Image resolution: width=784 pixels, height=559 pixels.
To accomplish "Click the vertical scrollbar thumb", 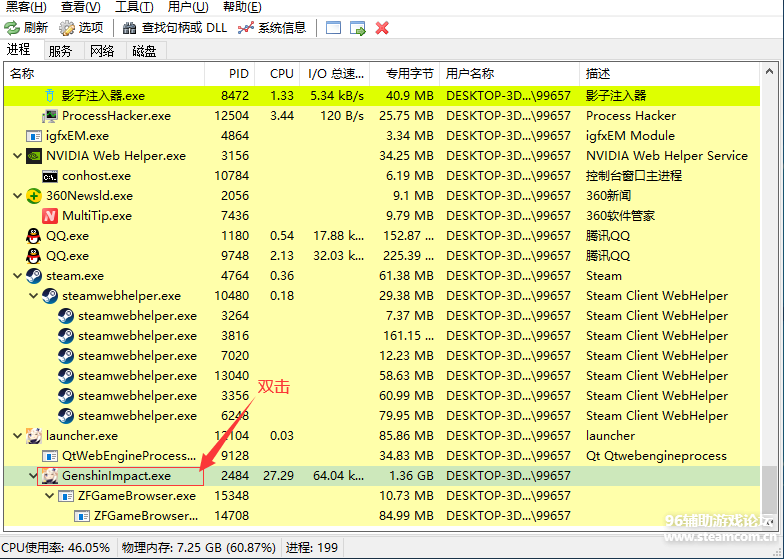I will point(770,490).
